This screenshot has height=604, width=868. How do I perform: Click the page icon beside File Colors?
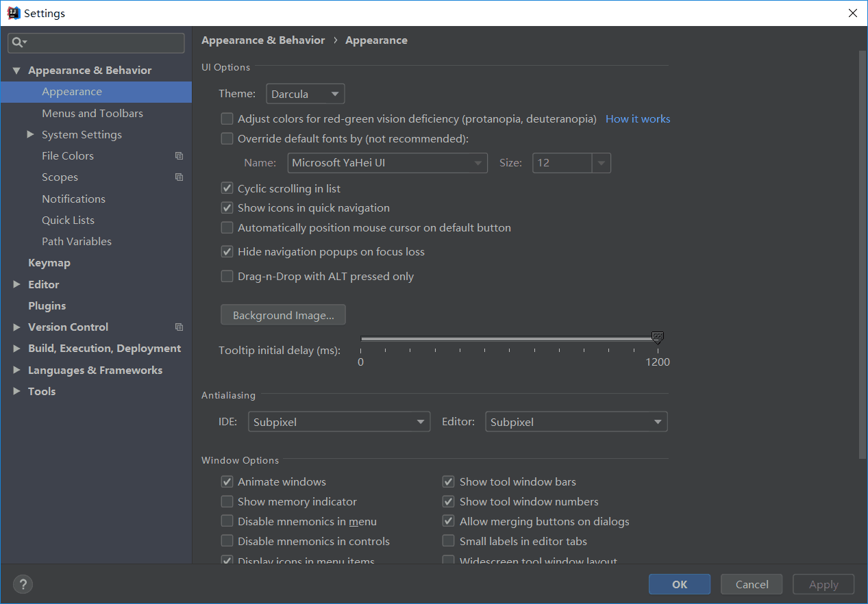click(179, 155)
